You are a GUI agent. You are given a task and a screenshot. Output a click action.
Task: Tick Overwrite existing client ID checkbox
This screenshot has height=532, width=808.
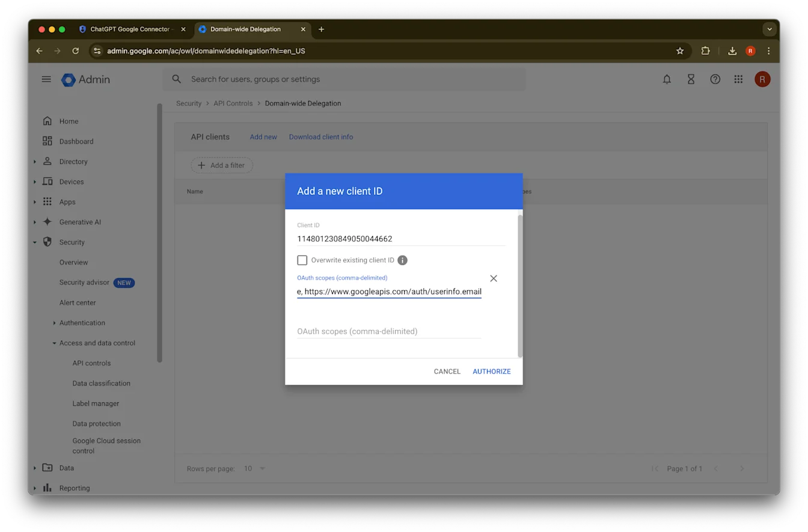(x=302, y=260)
